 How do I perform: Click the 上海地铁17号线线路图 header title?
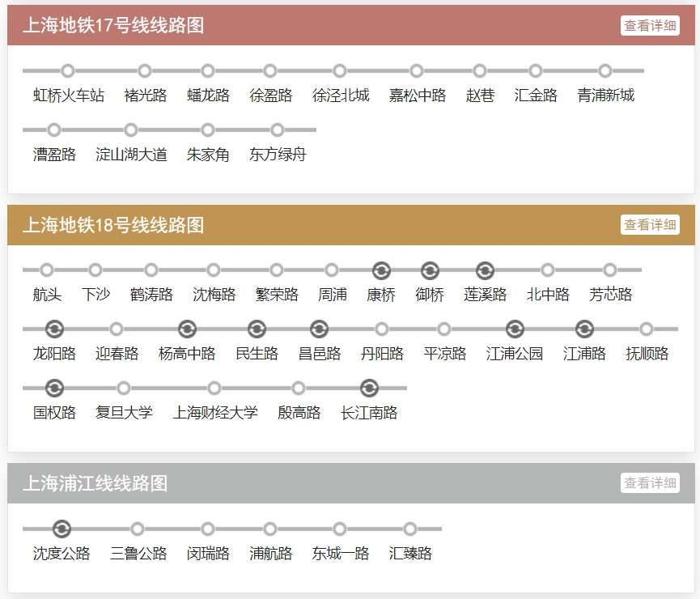[x=113, y=26]
